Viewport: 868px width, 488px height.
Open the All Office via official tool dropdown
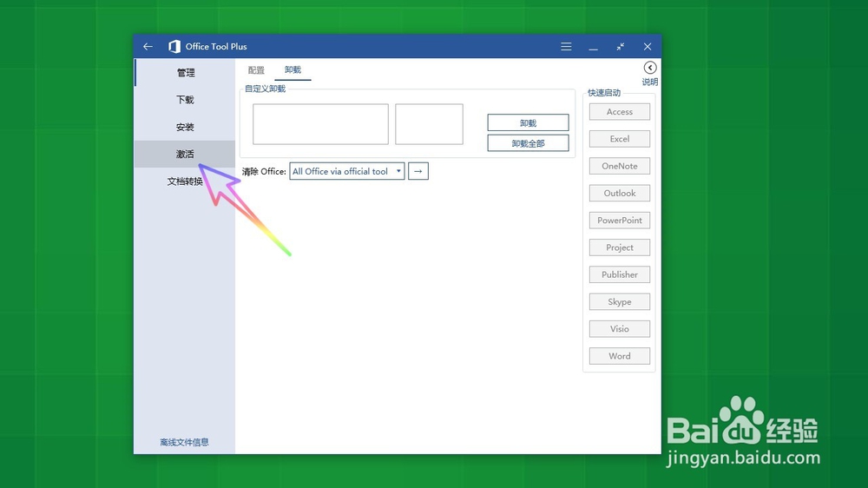(346, 171)
